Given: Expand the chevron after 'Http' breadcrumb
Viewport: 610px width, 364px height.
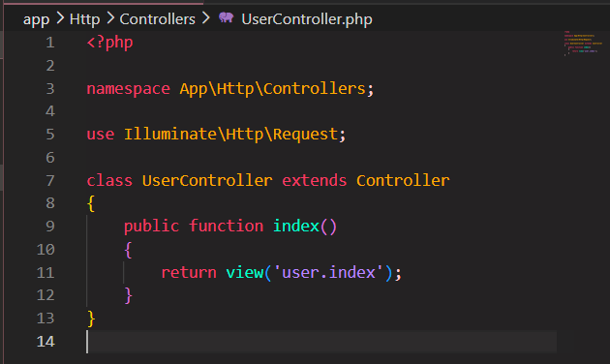Looking at the screenshot, I should (x=110, y=17).
